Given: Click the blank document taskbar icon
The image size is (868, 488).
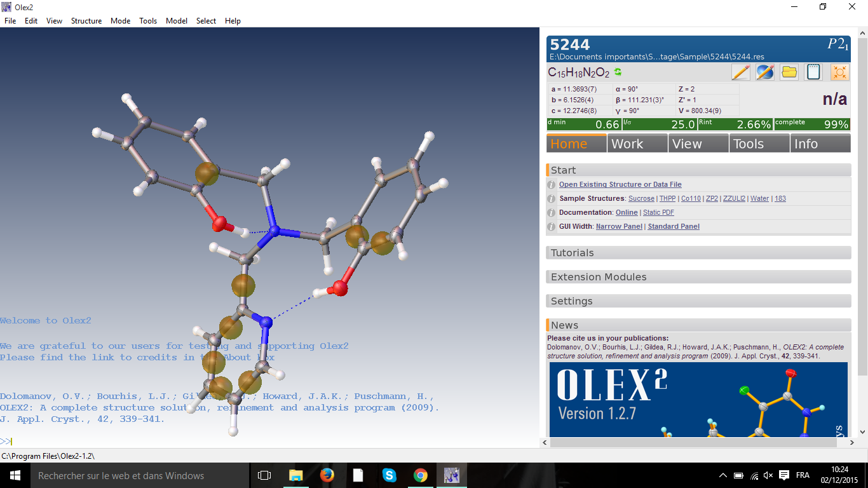Looking at the screenshot, I should pyautogui.click(x=358, y=475).
